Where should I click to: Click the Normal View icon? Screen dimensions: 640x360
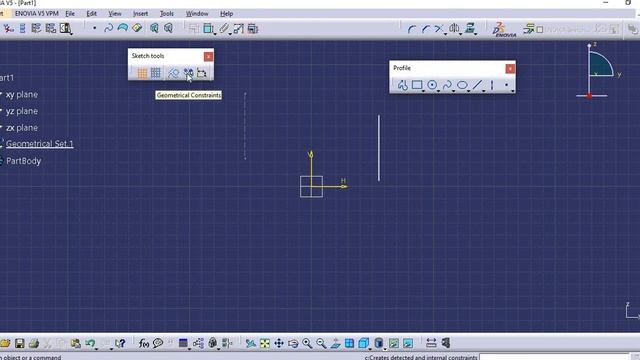(335, 344)
